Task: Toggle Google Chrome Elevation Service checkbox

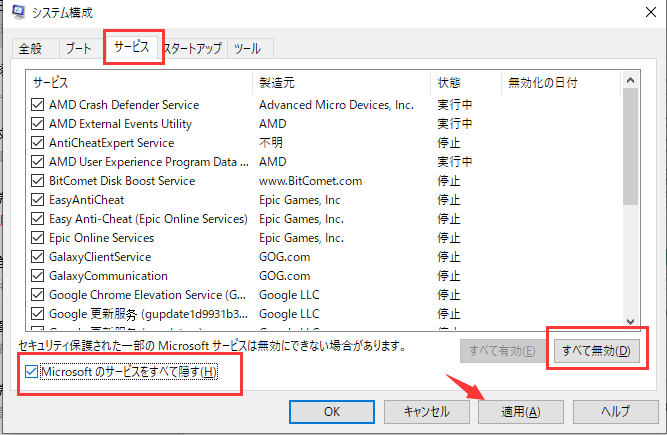Action: click(38, 295)
